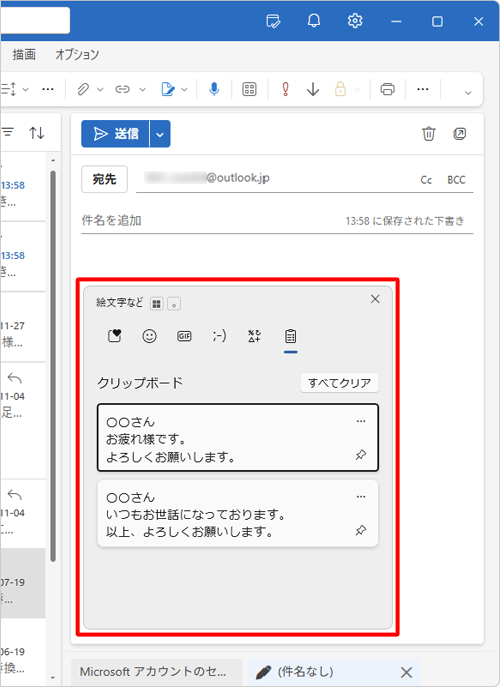Screen dimensions: 500x687
Task: Set low importance with down arrow
Action: point(313,89)
